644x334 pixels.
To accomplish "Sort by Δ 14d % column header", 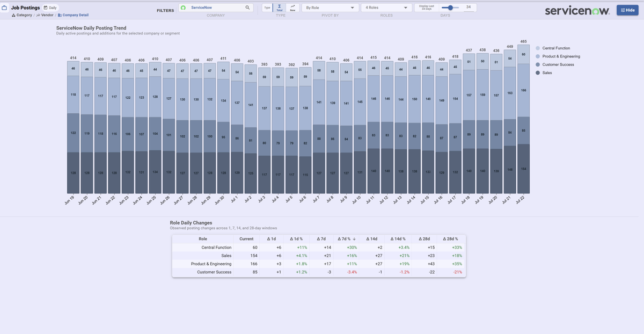I will 398,239.
